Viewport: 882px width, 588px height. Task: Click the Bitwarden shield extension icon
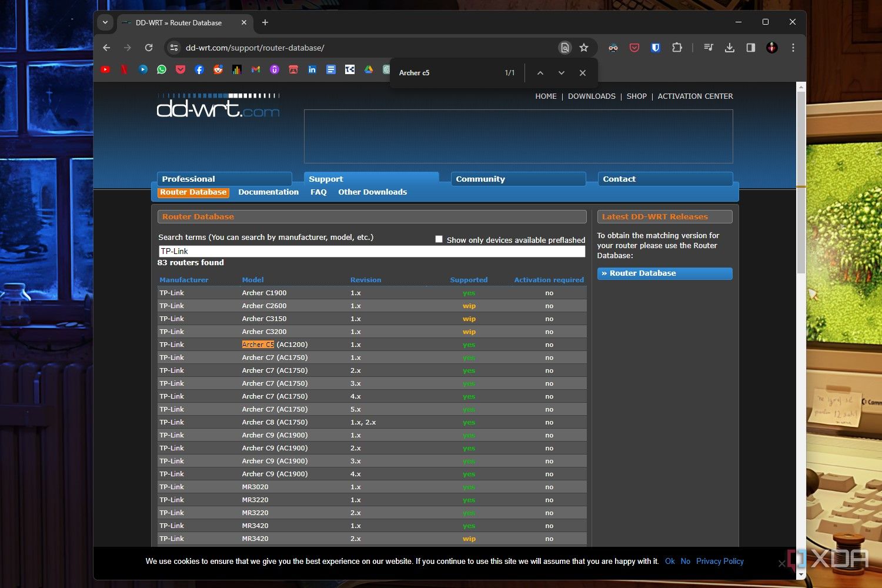(x=656, y=48)
